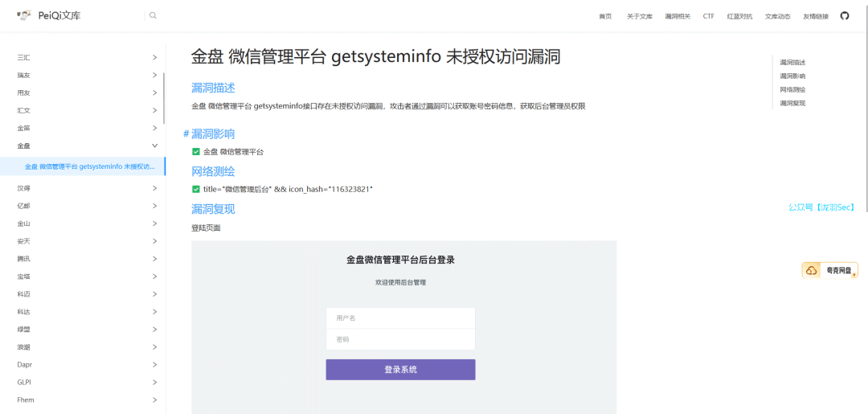Screen dimensions: 868x414
Task: Click the text 欢迎使用后台管理
Action: coord(401,282)
